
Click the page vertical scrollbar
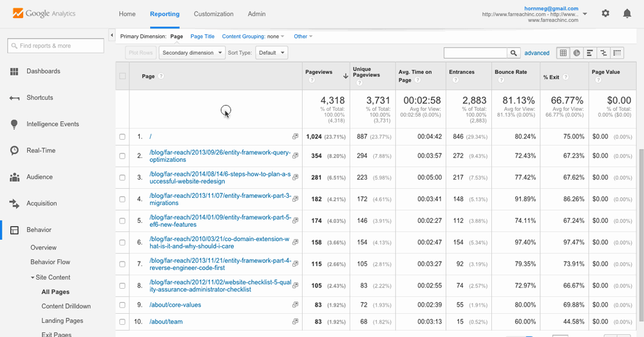(x=641, y=235)
